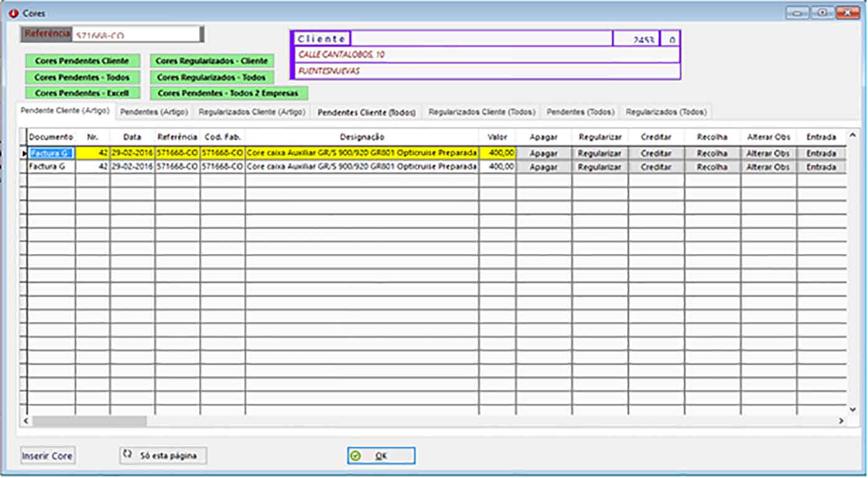Show Cores Regularizados - Todos
Image resolution: width=868 pixels, height=478 pixels.
click(x=212, y=77)
